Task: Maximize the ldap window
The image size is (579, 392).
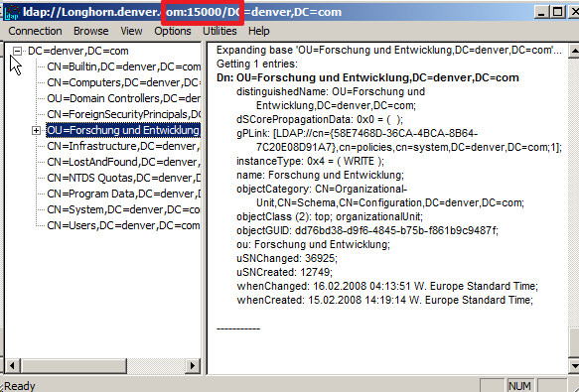Action: click(557, 12)
